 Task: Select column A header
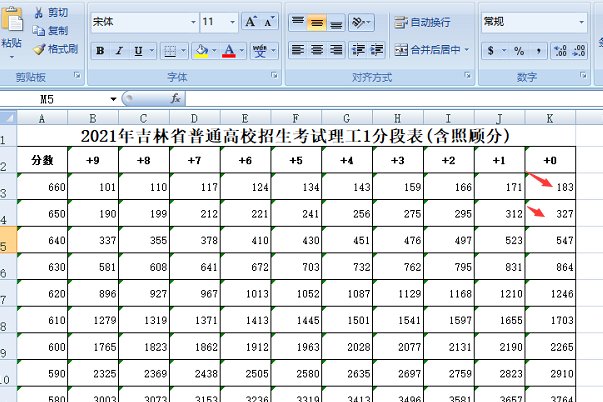(x=42, y=118)
